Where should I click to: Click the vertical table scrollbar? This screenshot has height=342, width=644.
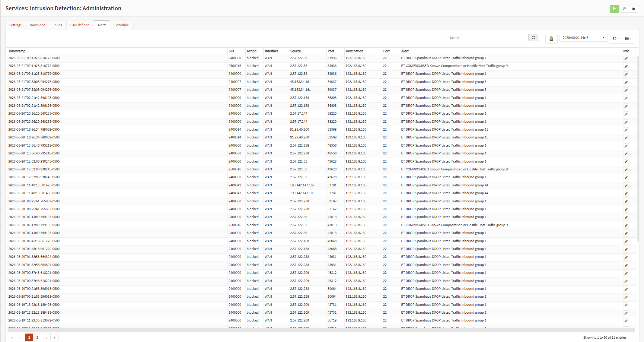tap(638, 148)
